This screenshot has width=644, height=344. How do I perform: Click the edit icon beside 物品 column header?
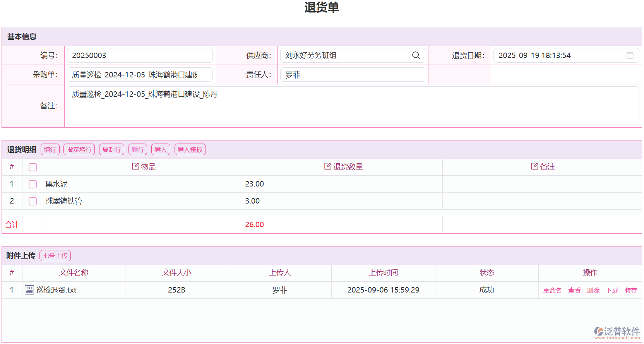(x=135, y=166)
